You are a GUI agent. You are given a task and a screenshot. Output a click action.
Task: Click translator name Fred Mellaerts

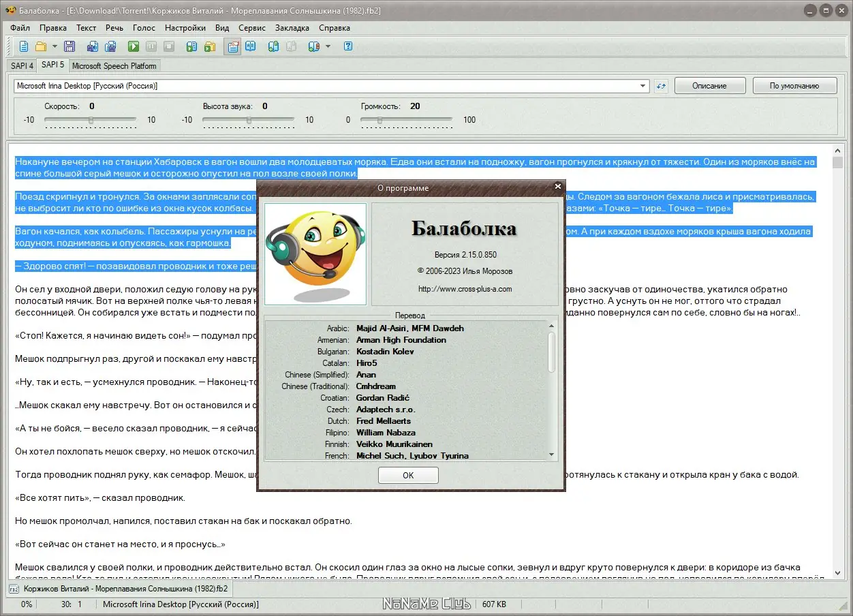tap(384, 421)
